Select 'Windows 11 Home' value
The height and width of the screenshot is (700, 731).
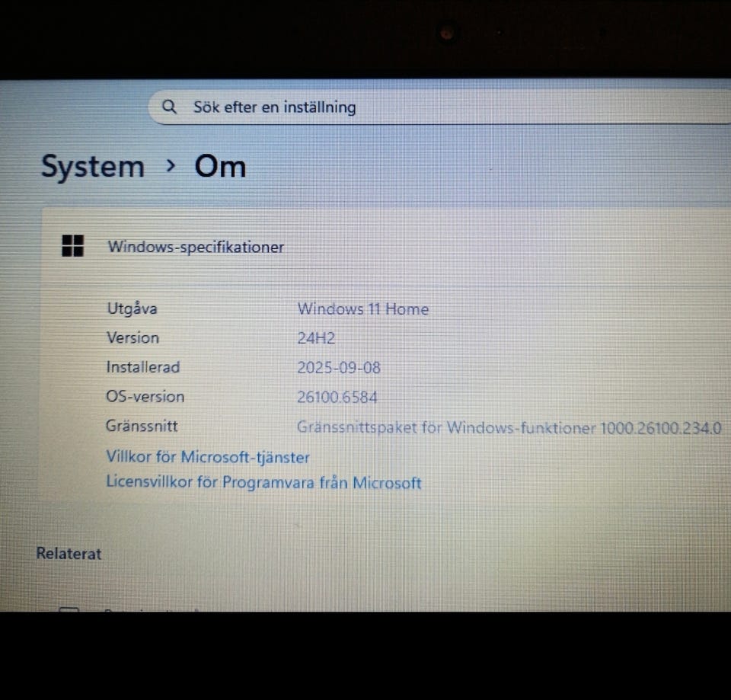pyautogui.click(x=363, y=308)
